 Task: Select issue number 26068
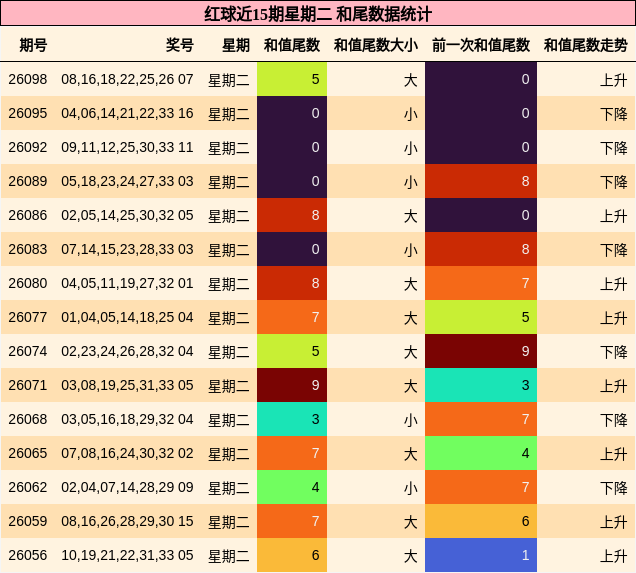tap(28, 419)
